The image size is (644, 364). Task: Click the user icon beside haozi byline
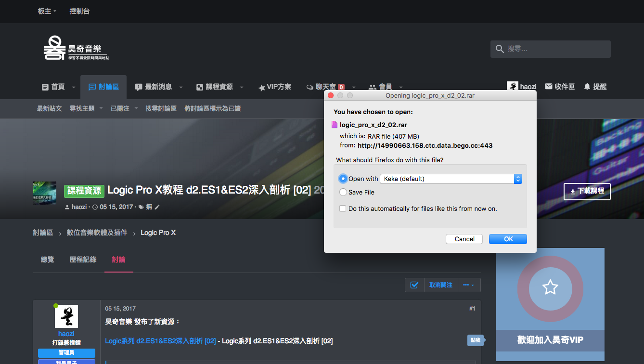(67, 207)
